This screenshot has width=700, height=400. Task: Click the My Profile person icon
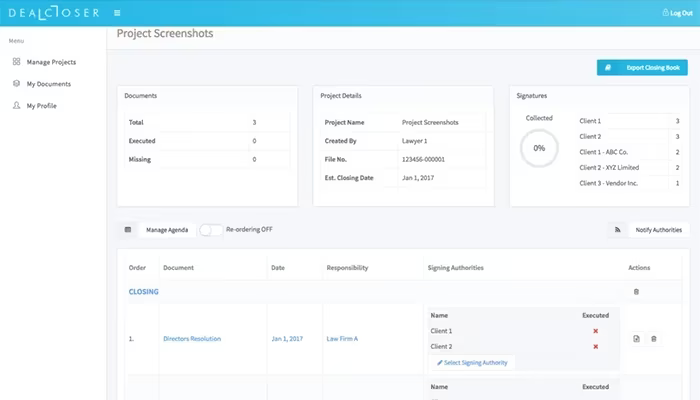[x=17, y=105]
